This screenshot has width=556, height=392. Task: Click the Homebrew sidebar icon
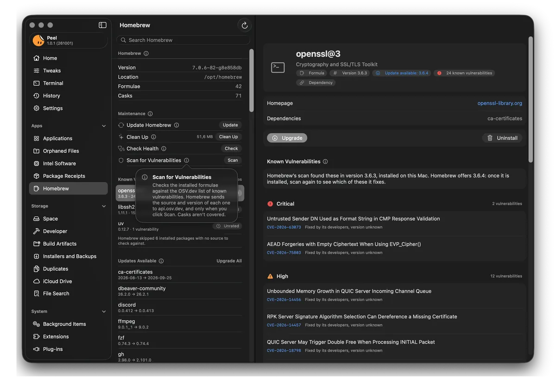click(x=37, y=188)
